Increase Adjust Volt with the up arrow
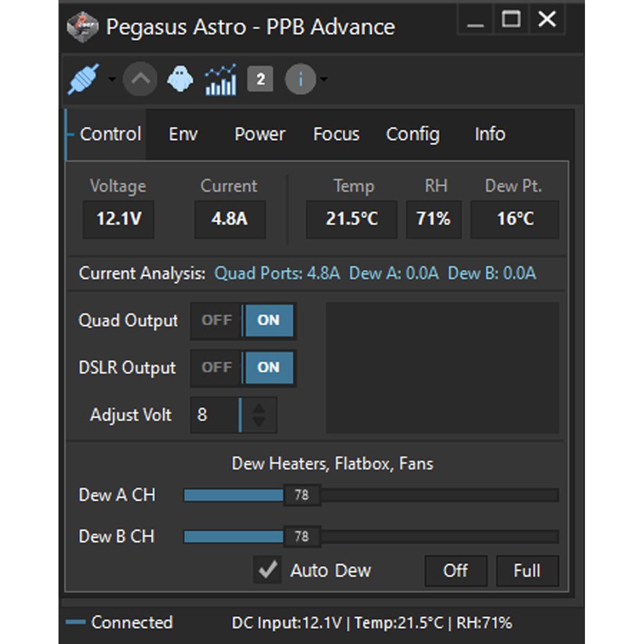This screenshot has width=644, height=644. (259, 408)
